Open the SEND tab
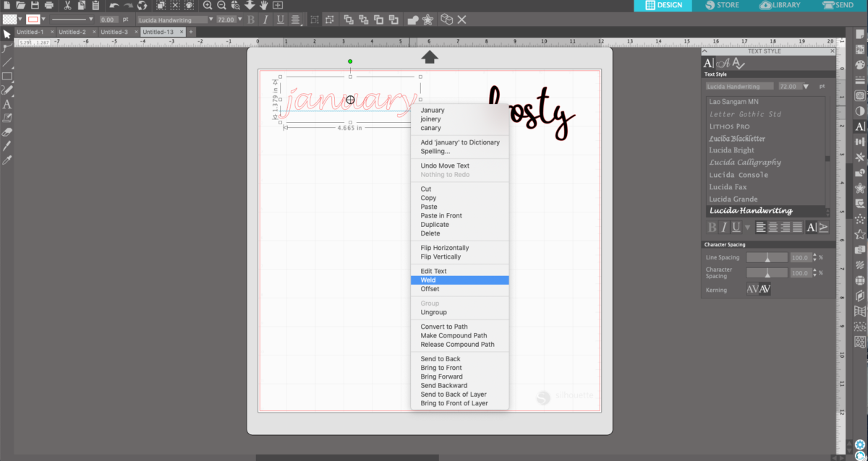 click(x=839, y=5)
